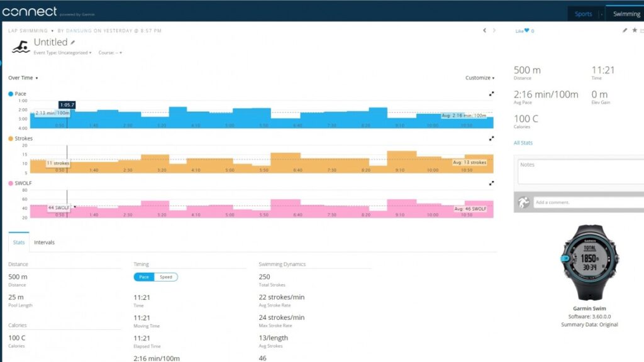Open the Course dropdown
Image resolution: width=644 pixels, height=362 pixels.
point(109,53)
